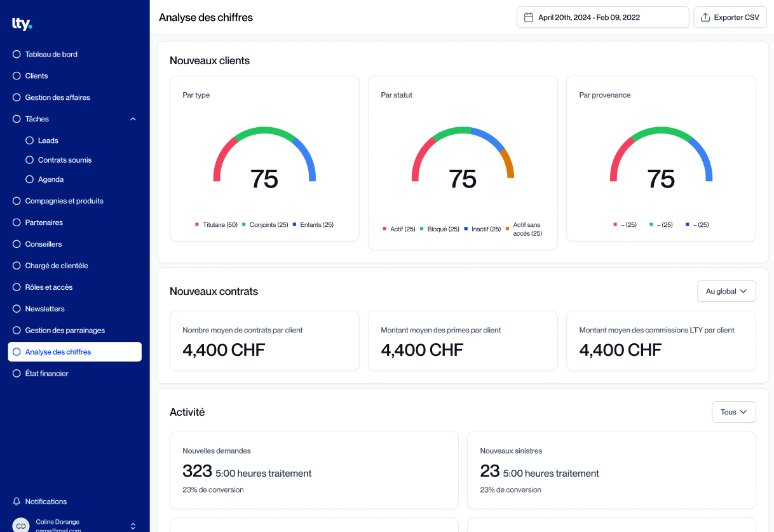Click the 'Nouveaux clients' heading
The image size is (774, 532).
(210, 61)
